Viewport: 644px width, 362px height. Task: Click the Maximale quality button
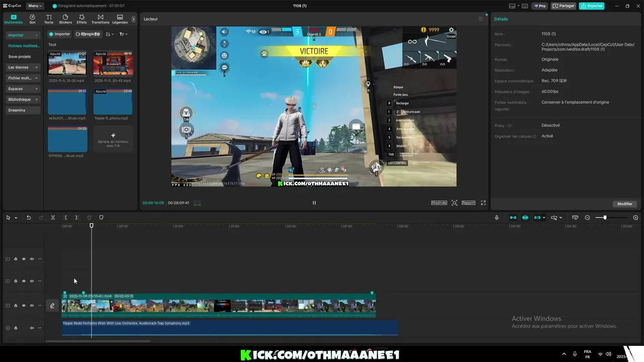tap(439, 203)
